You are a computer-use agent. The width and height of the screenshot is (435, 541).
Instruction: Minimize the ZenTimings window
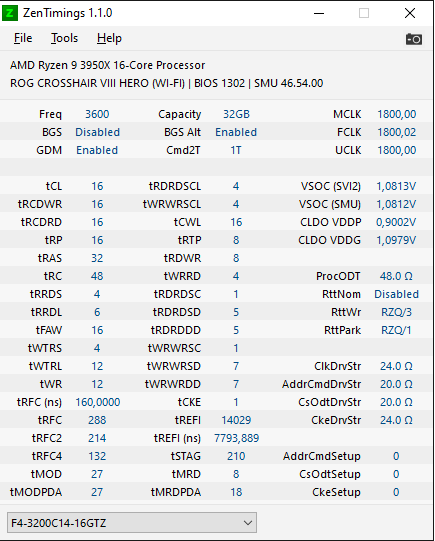tap(319, 13)
